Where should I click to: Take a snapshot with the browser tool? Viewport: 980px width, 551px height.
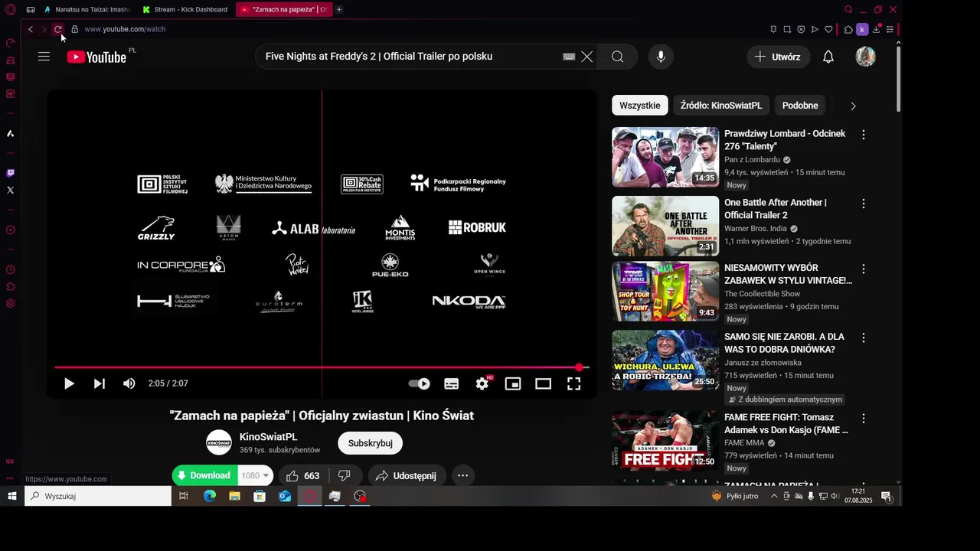[787, 29]
